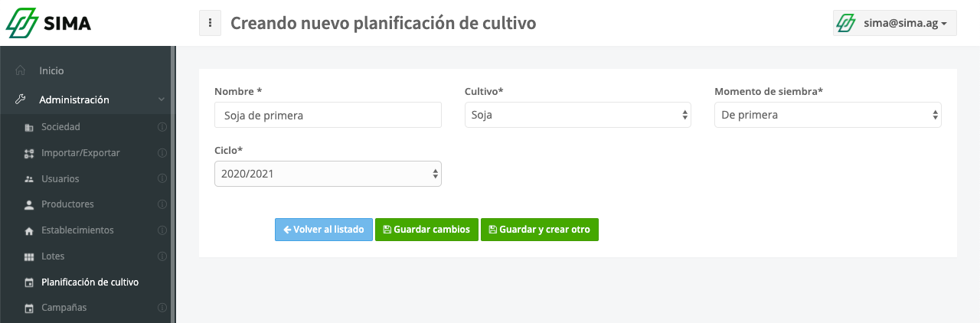This screenshot has width=980, height=323.
Task: Open the Momento de siembra dropdown
Action: tap(828, 115)
